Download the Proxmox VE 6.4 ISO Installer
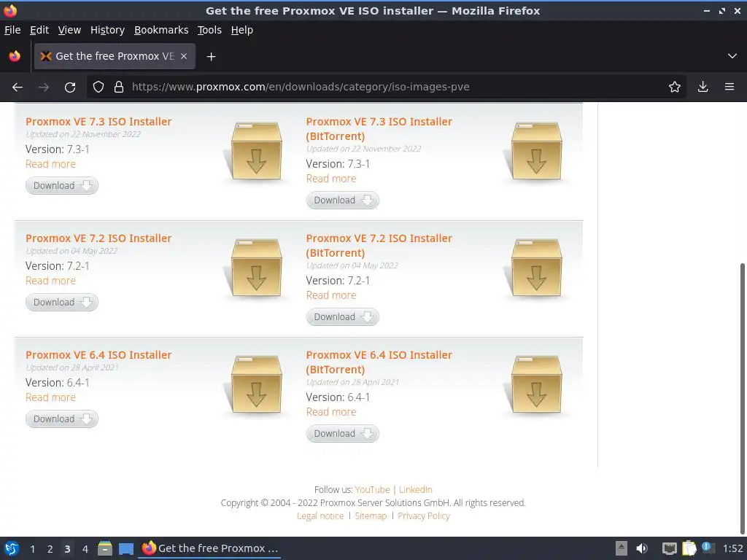747x560 pixels. [62, 419]
